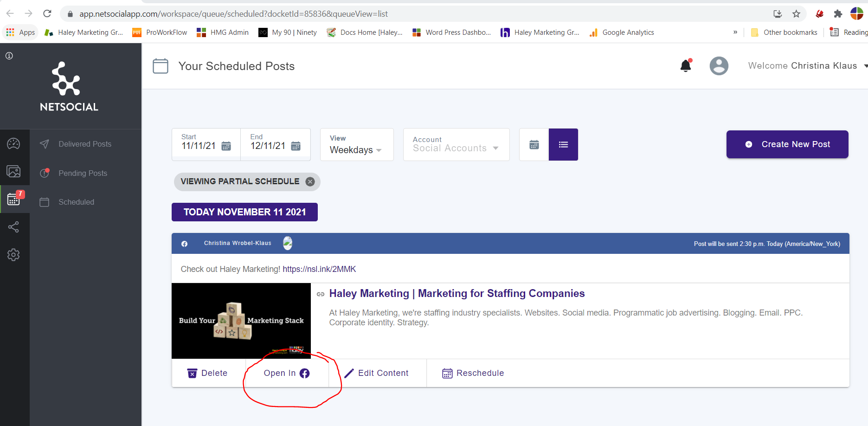Switch to list view toggle
This screenshot has height=426, width=868.
pos(563,145)
